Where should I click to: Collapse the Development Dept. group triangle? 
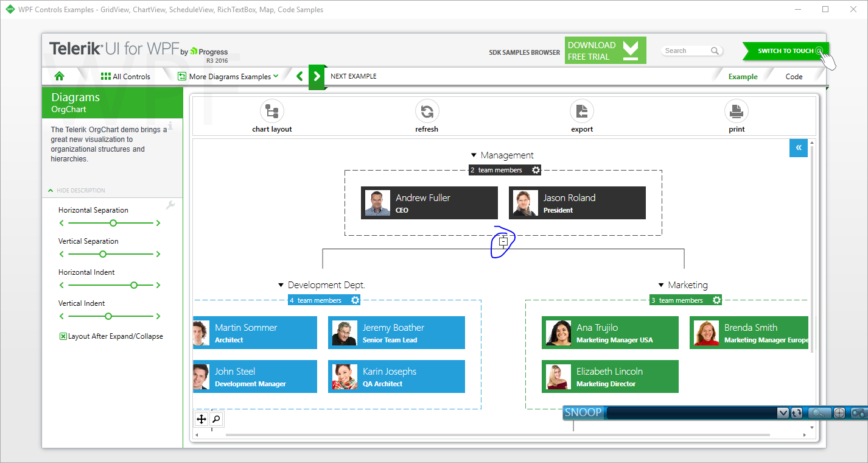[281, 285]
